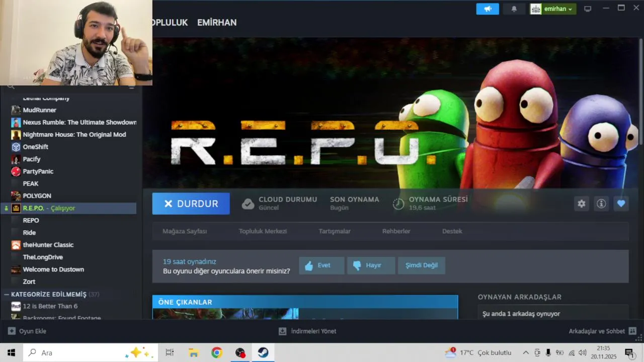Open Arkadaşlar ve Sohbet
This screenshot has height=362, width=644.
[603, 331]
